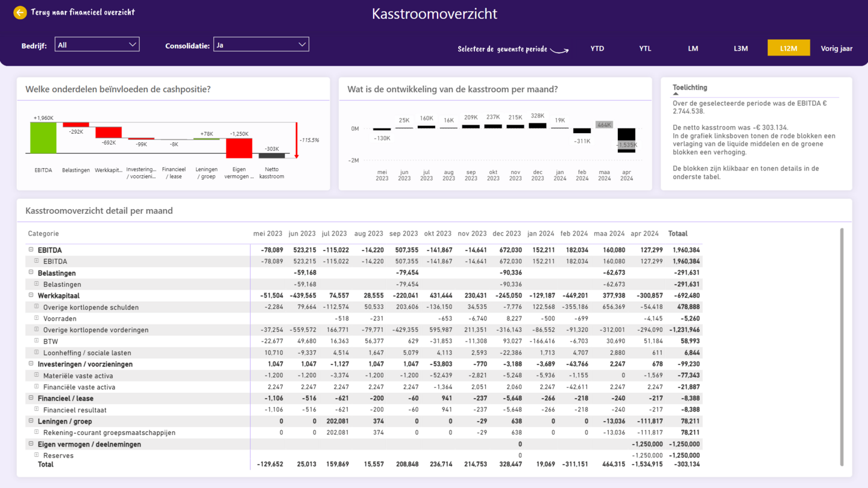Select the highlighted L12M period button
868x488 pixels.
(x=788, y=48)
